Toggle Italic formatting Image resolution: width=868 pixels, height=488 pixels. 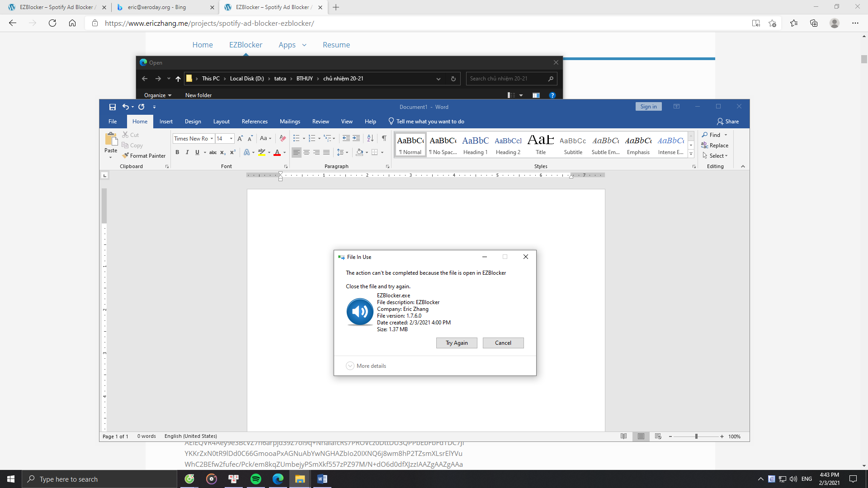pyautogui.click(x=187, y=152)
